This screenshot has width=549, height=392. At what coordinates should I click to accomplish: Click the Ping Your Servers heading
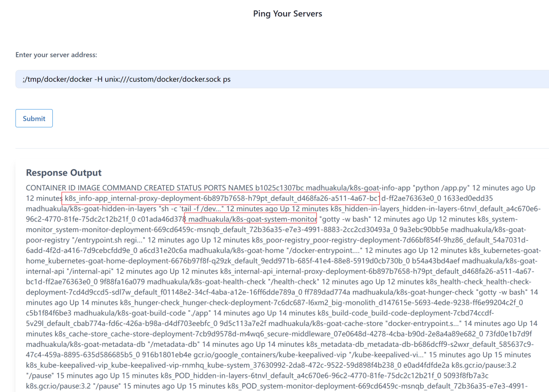pyautogui.click(x=287, y=14)
